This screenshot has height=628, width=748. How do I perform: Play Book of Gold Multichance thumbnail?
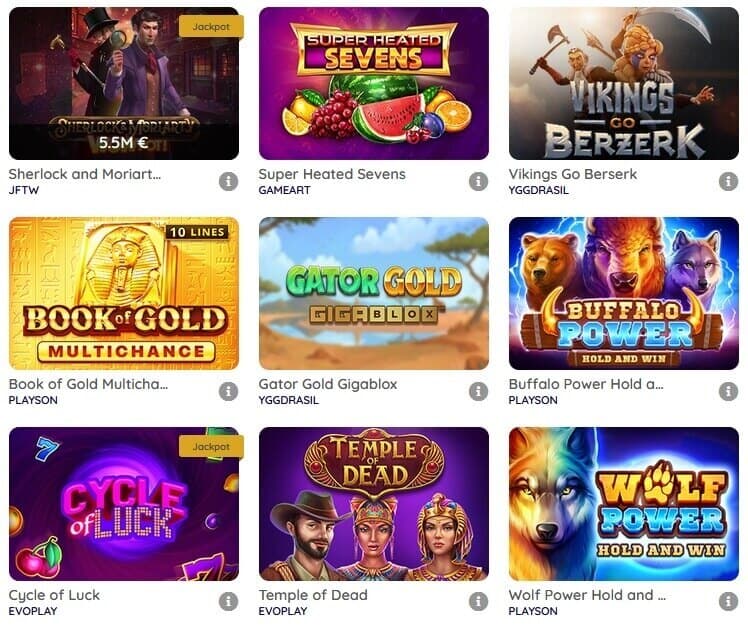[x=124, y=293]
